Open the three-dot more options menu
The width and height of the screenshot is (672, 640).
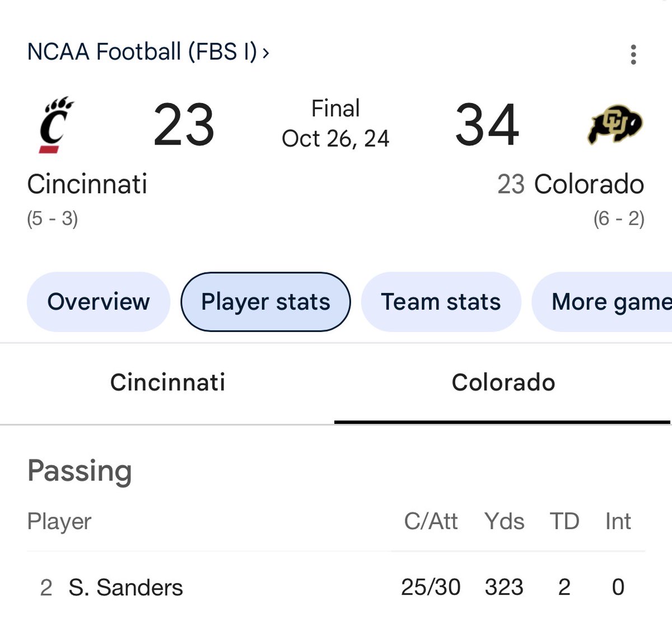(x=633, y=54)
